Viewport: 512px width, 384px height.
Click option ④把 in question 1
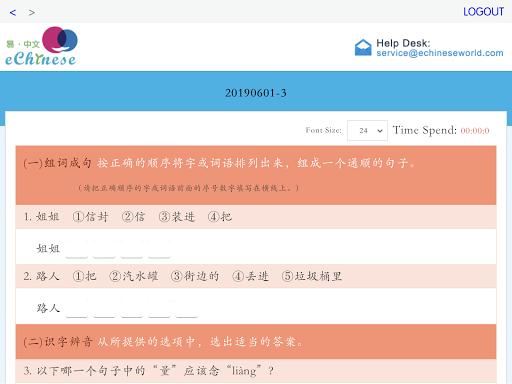[220, 217]
